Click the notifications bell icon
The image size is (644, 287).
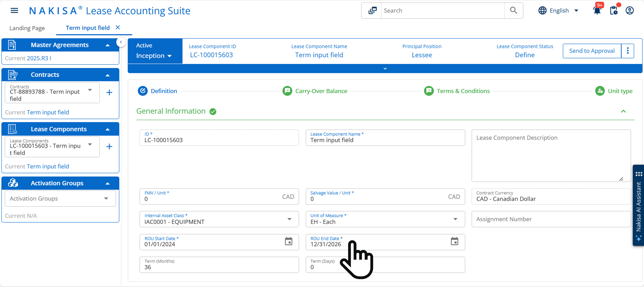point(597,11)
